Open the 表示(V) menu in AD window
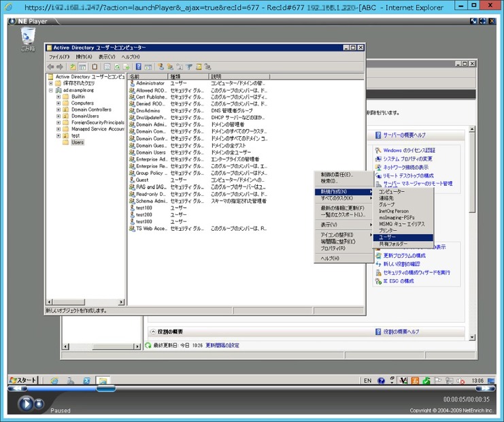504x422 pixels. (107, 56)
